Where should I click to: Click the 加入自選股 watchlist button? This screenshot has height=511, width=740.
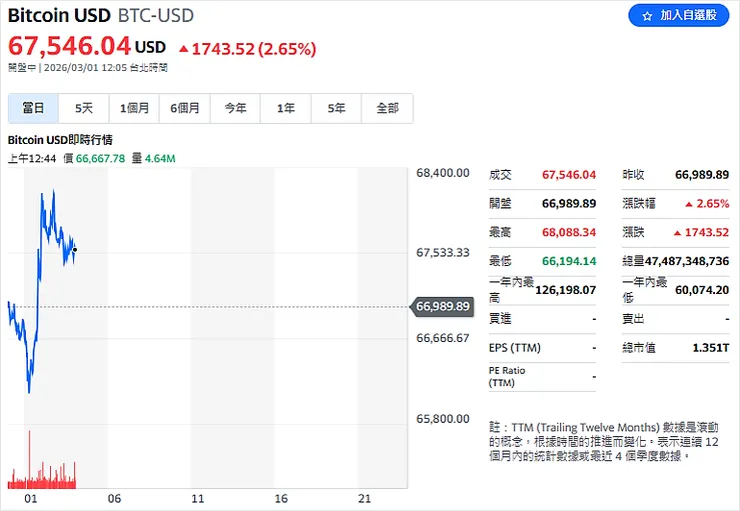point(678,16)
